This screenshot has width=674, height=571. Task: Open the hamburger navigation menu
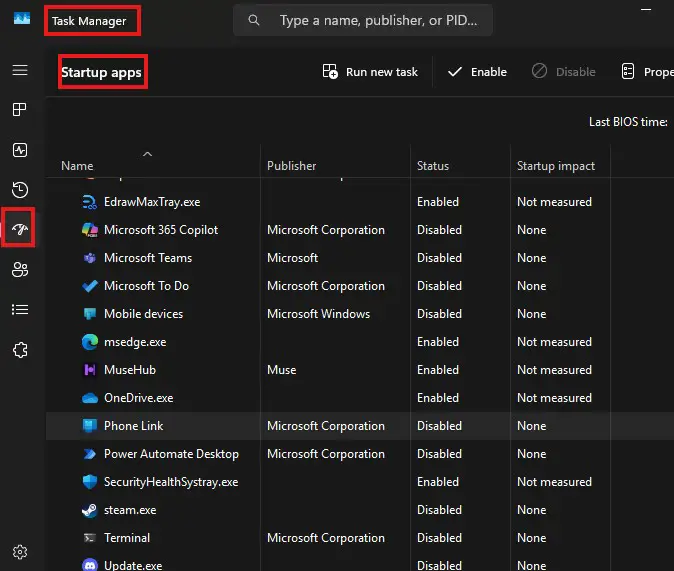[20, 70]
